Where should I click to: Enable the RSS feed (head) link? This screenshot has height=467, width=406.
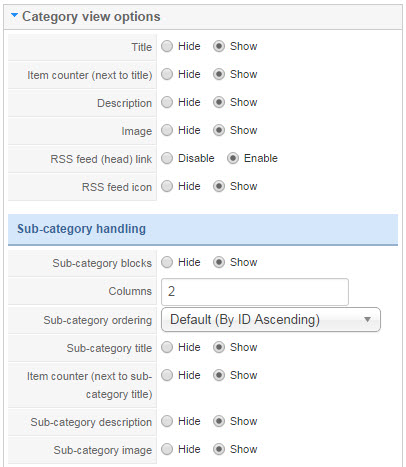click(x=233, y=158)
